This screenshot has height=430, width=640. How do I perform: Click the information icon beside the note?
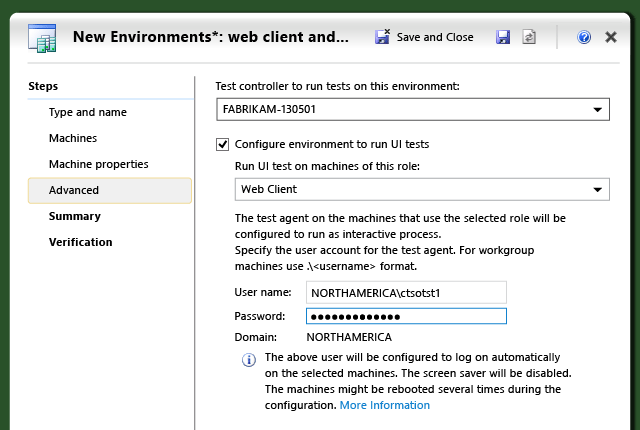[249, 359]
